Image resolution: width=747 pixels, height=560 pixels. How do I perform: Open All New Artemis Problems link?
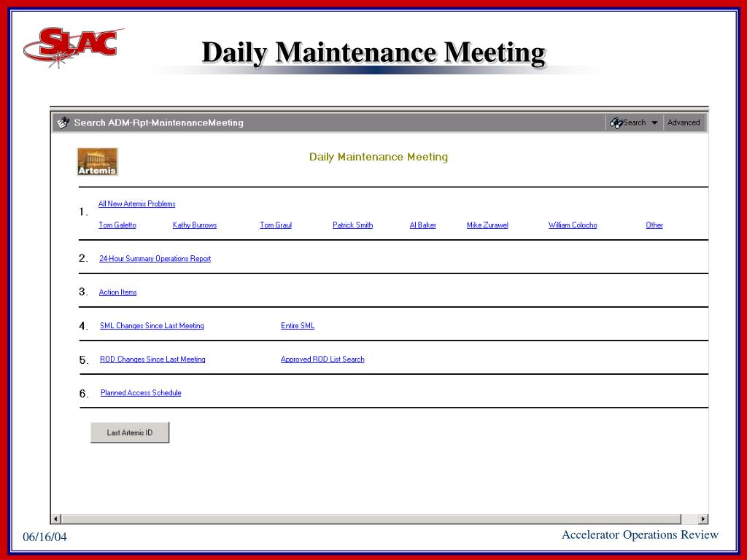click(x=136, y=204)
